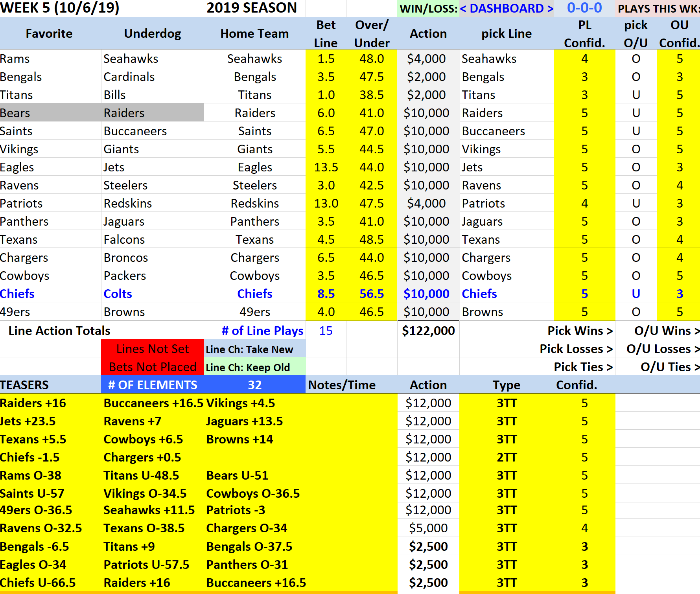Open the < DASHBOARD > link
Screen dimensions: 700x594
(x=507, y=8)
